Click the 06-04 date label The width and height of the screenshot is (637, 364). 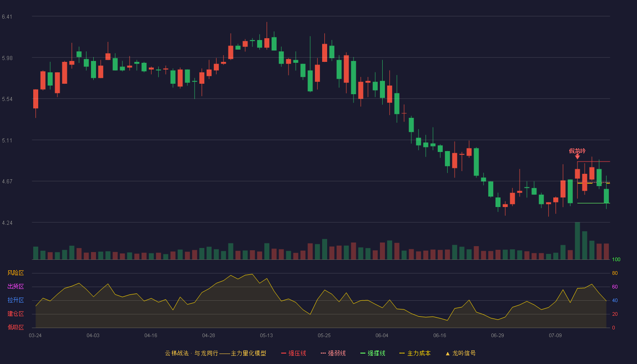click(x=382, y=335)
